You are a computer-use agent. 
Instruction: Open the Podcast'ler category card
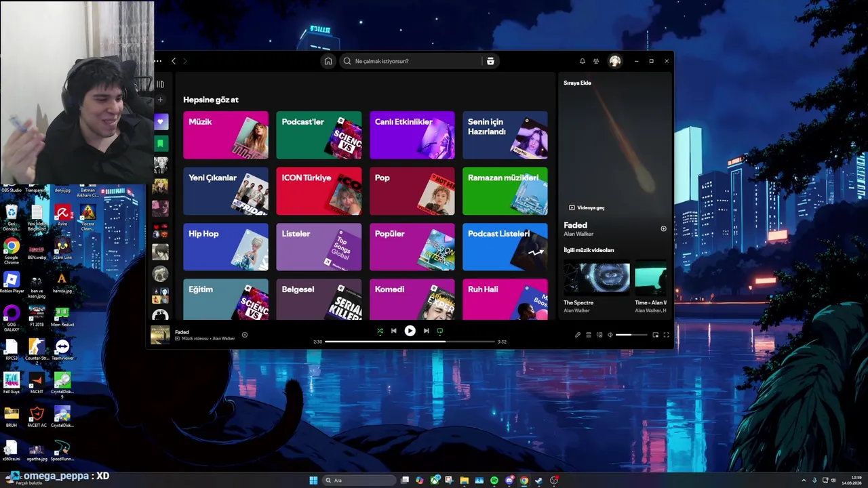319,135
